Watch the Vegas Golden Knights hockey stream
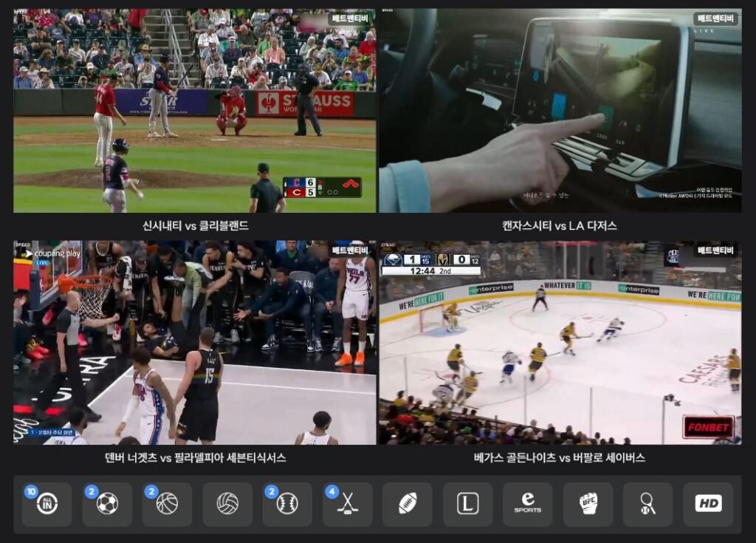The image size is (756, 543). tap(560, 342)
